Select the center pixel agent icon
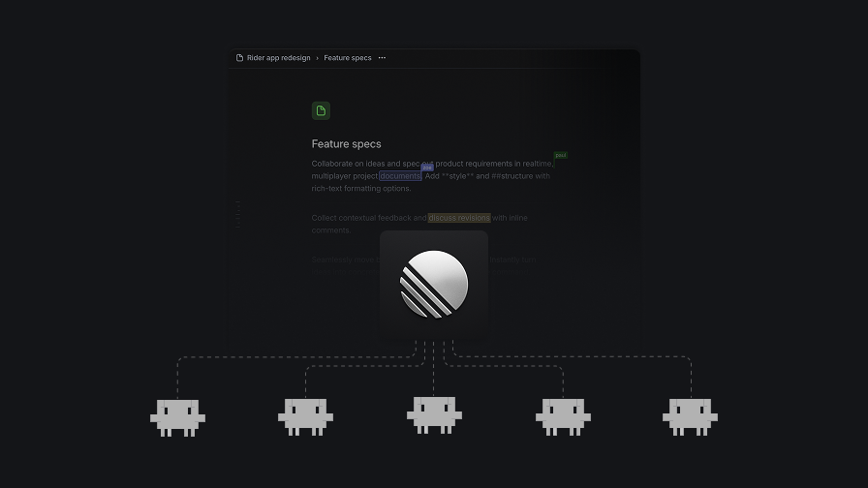The image size is (868, 488). [435, 415]
